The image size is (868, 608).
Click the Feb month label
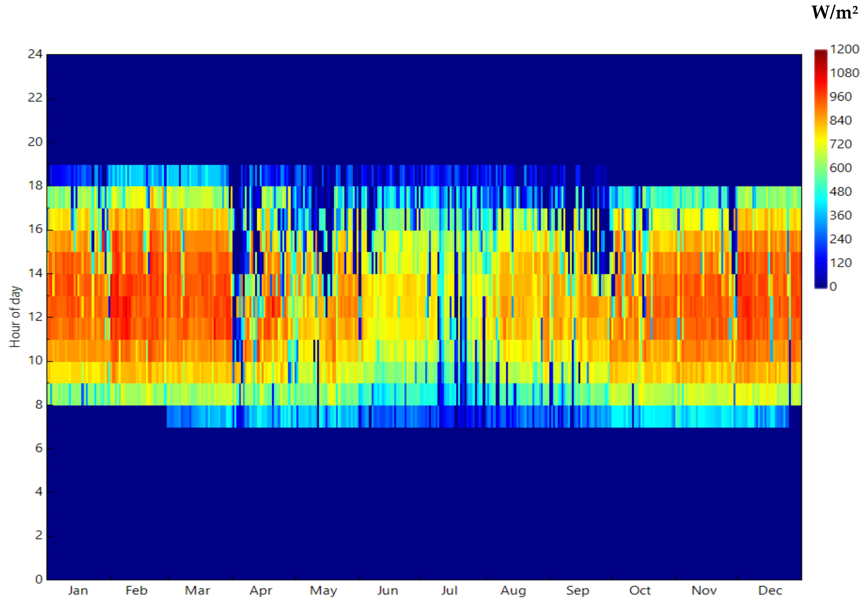point(136,591)
